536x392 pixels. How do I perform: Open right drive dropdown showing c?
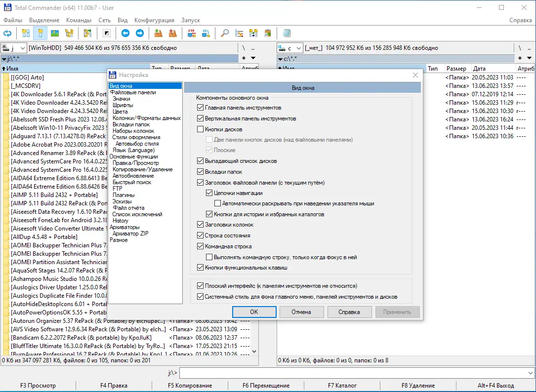[x=290, y=48]
